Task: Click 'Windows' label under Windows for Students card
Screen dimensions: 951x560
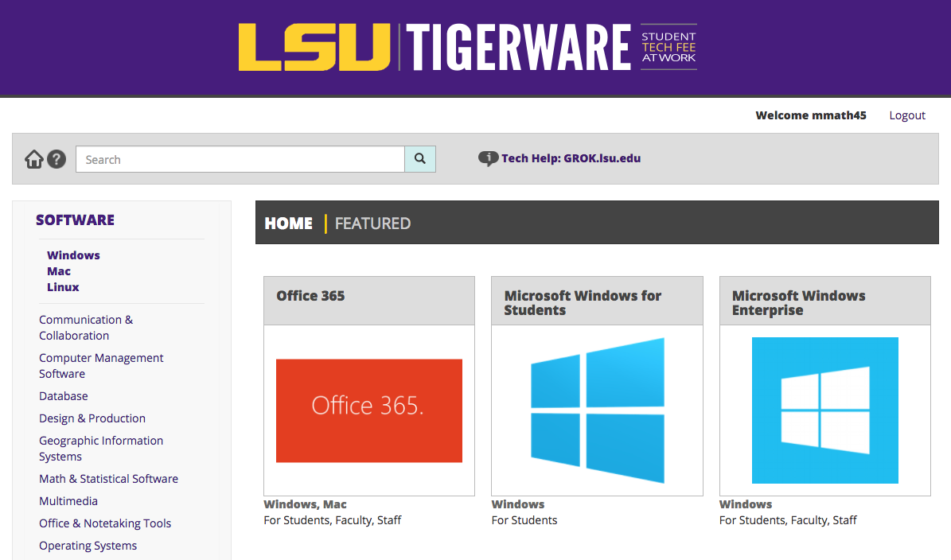Action: point(518,504)
